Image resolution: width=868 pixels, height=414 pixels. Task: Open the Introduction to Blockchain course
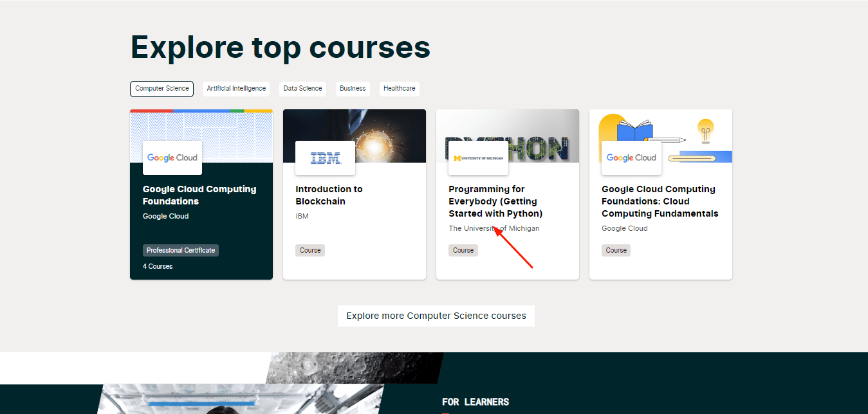pyautogui.click(x=329, y=195)
